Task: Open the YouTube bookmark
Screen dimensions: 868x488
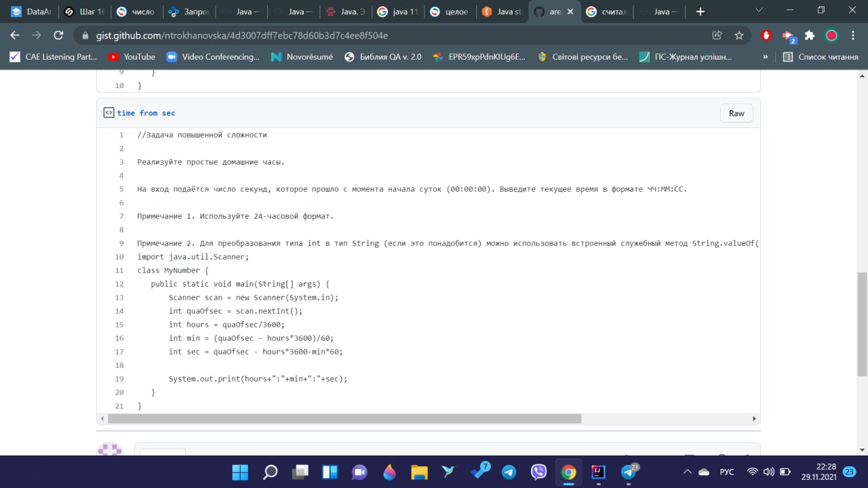Action: [132, 57]
